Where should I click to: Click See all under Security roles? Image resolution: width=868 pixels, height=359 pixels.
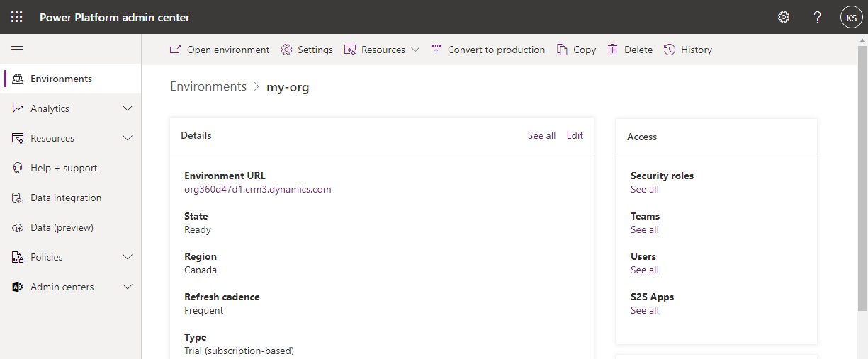tap(645, 189)
